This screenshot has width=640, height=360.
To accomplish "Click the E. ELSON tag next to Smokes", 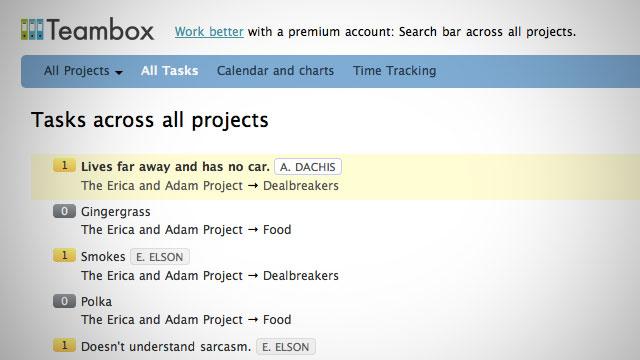I will 160,257.
